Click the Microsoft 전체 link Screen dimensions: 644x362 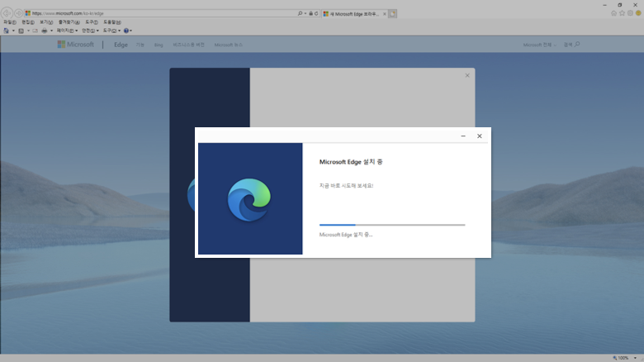[539, 44]
